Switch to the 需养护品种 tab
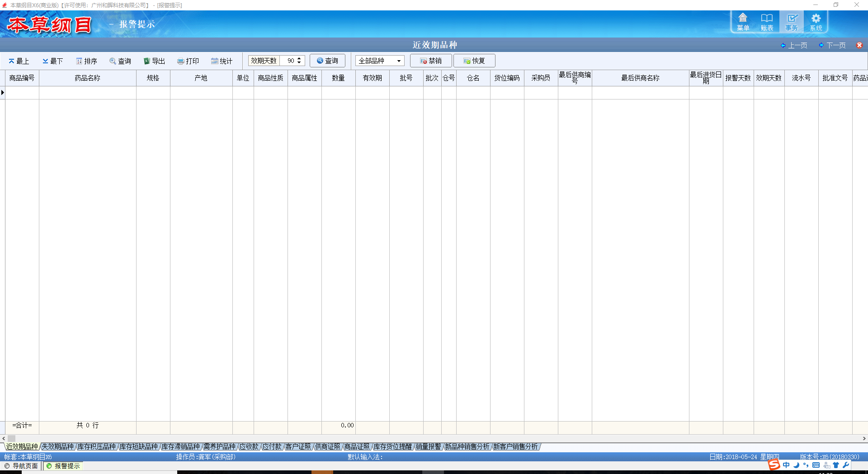The height and width of the screenshot is (474, 868). click(x=219, y=447)
